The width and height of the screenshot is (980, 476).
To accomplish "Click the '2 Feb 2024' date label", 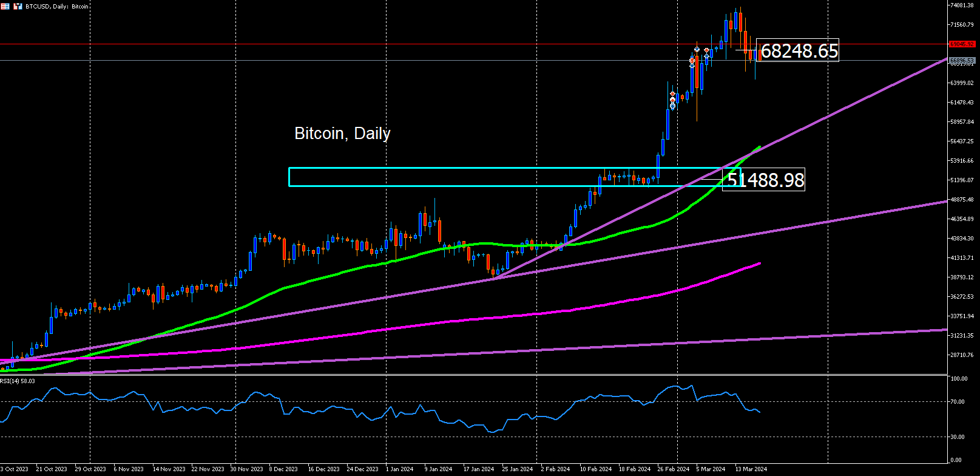I will 556,469.
